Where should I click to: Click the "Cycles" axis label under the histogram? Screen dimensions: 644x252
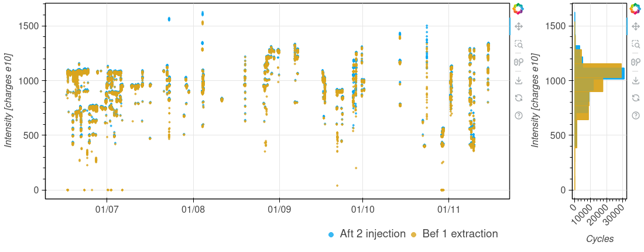[x=600, y=239]
